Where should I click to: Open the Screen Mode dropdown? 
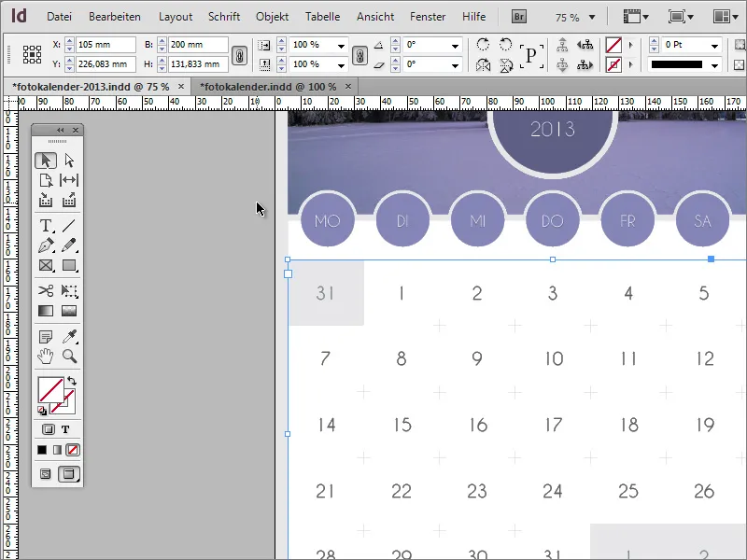pos(681,17)
